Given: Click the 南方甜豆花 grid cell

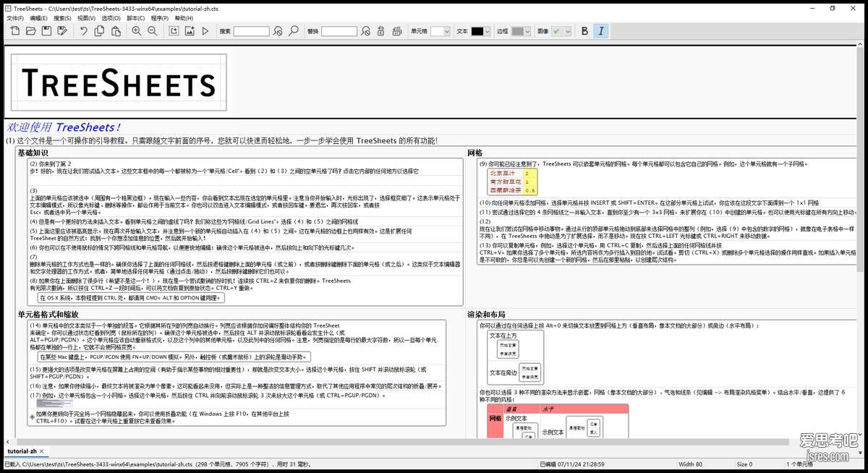Looking at the screenshot, I should click(x=506, y=182).
